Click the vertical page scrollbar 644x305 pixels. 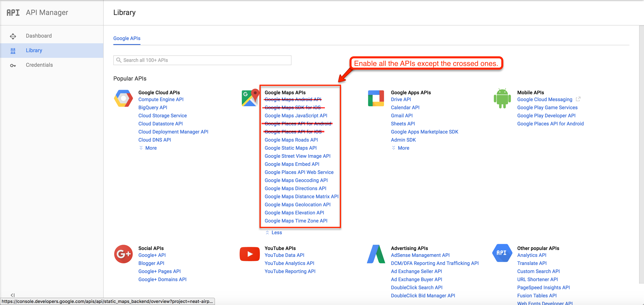[x=642, y=154]
